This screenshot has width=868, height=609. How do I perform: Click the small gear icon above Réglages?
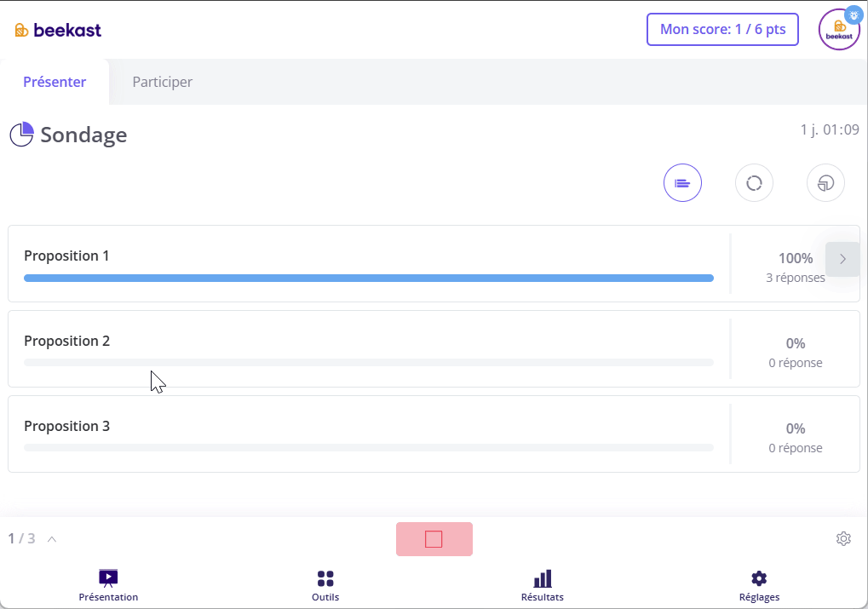(843, 538)
